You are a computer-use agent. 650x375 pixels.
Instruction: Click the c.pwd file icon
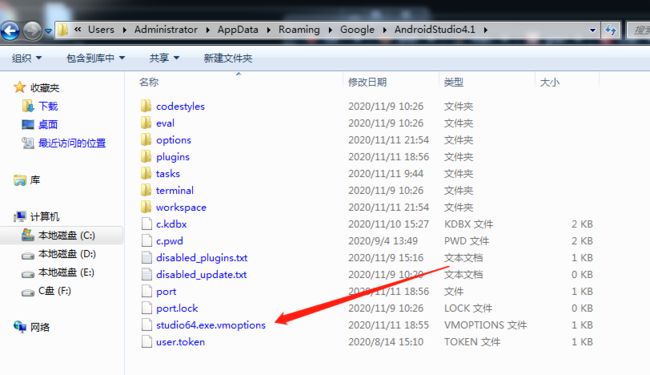pos(147,241)
